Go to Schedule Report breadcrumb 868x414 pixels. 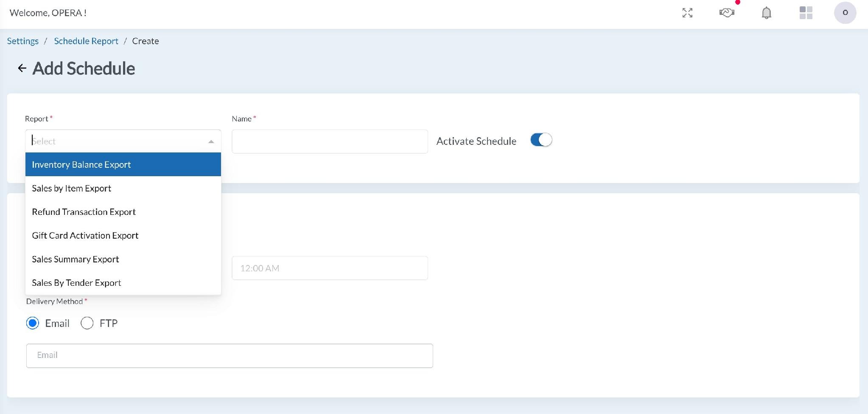pyautogui.click(x=86, y=41)
